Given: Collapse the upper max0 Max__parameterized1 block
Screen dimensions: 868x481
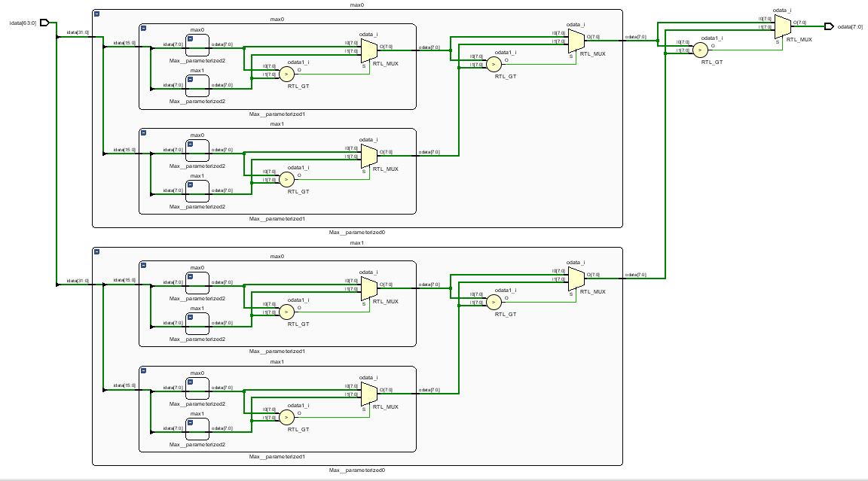Looking at the screenshot, I should 144,29.
